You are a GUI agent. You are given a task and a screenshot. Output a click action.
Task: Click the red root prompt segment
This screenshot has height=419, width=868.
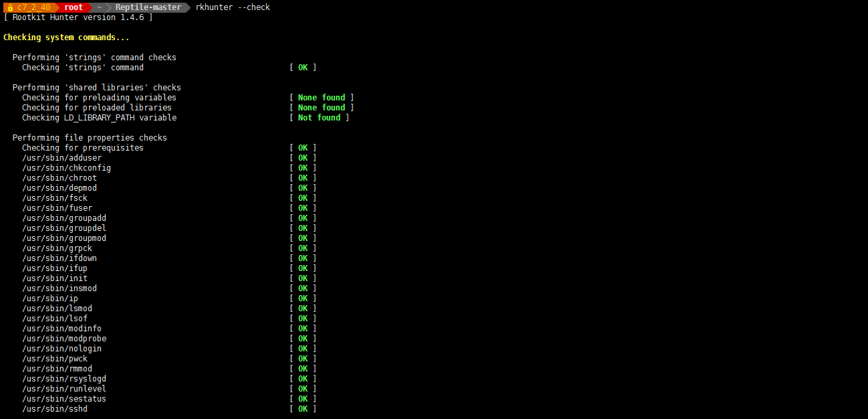click(x=74, y=7)
